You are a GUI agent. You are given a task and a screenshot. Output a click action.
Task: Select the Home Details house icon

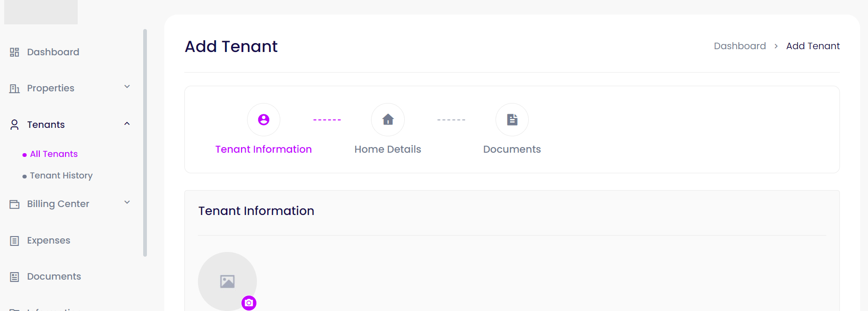pos(387,120)
